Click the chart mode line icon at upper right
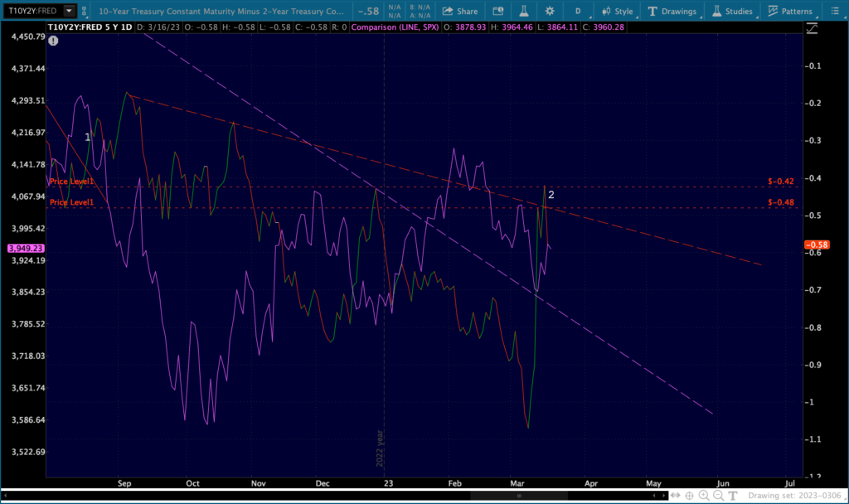 pos(812,28)
